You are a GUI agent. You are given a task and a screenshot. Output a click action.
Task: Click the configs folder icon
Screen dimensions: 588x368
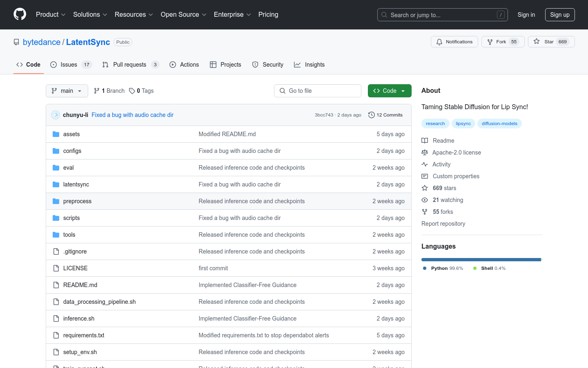(56, 151)
